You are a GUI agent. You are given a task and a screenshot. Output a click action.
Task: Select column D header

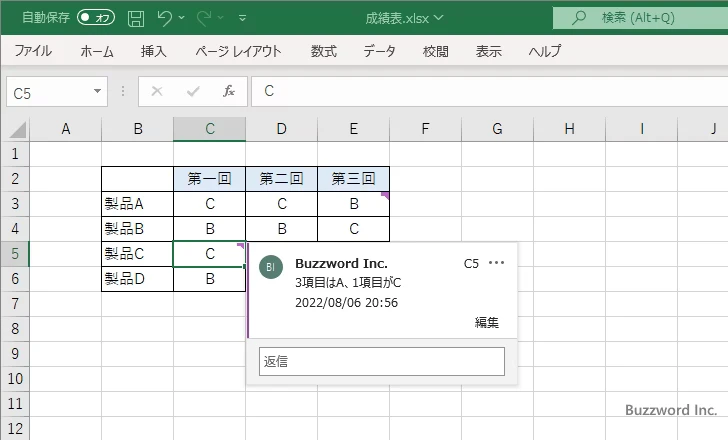point(281,129)
